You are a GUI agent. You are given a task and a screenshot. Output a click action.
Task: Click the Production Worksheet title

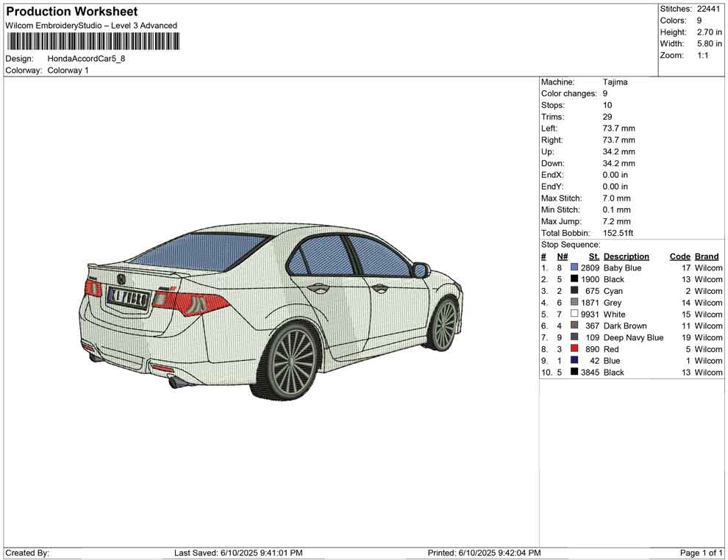coord(72,12)
